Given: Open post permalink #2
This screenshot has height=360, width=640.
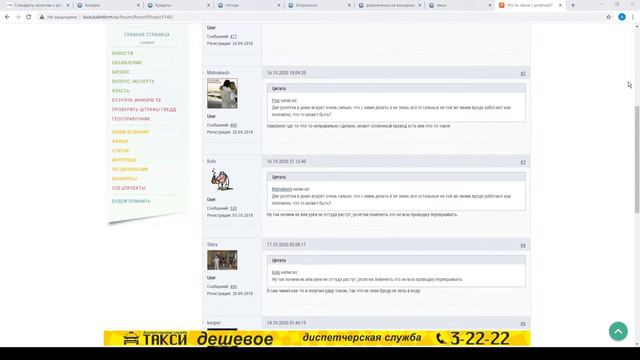Looking at the screenshot, I should click(523, 74).
